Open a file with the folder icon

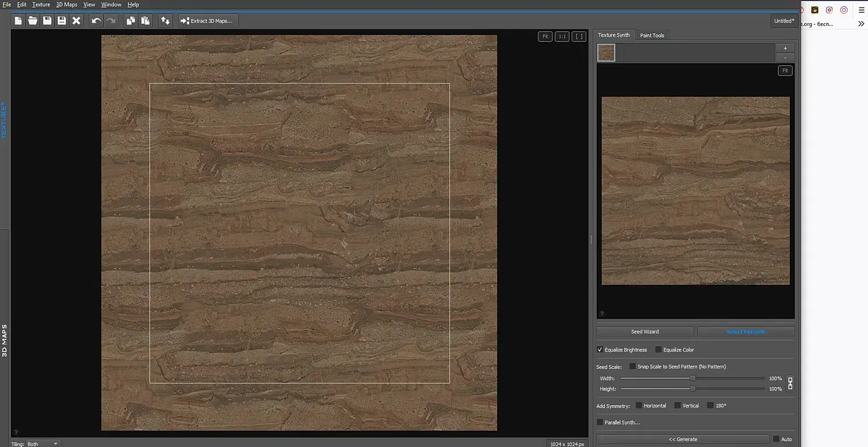pos(33,21)
